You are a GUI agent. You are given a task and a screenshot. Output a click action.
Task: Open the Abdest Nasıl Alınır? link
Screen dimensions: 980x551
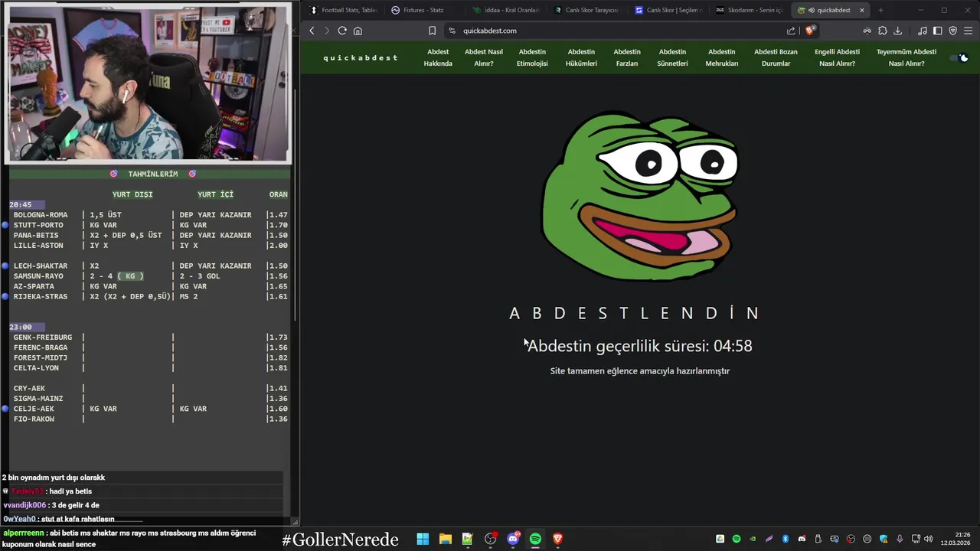point(484,57)
